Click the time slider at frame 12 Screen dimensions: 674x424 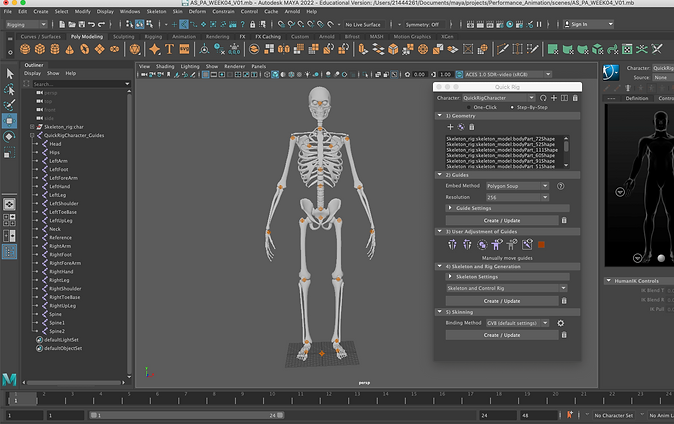click(x=329, y=398)
